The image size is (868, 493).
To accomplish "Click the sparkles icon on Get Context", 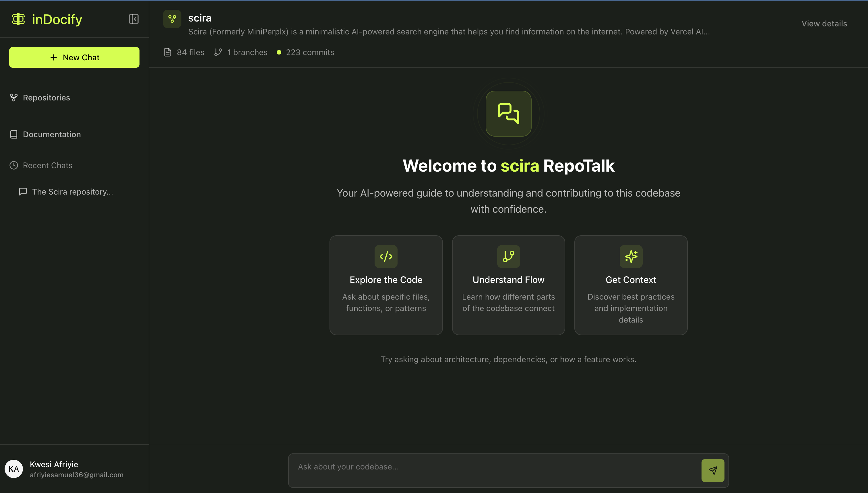I will [x=631, y=256].
